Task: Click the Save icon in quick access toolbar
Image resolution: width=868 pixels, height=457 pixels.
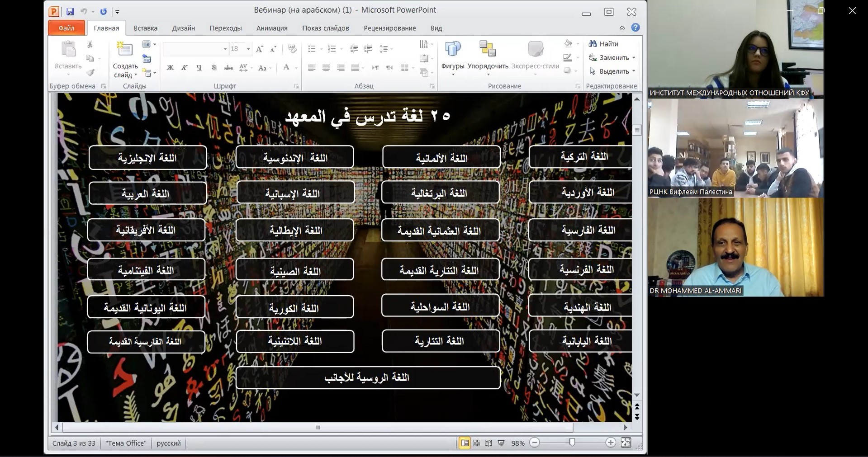Action: [x=70, y=12]
